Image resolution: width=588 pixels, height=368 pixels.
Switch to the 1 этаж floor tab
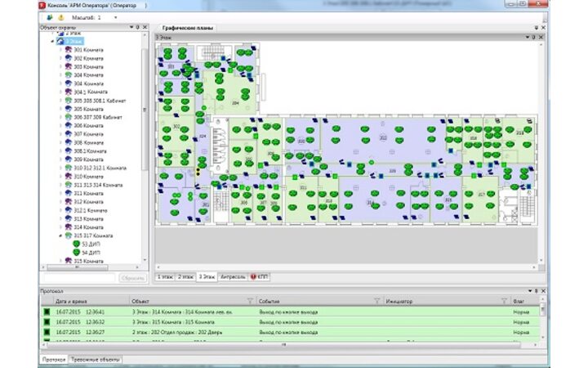tap(164, 277)
